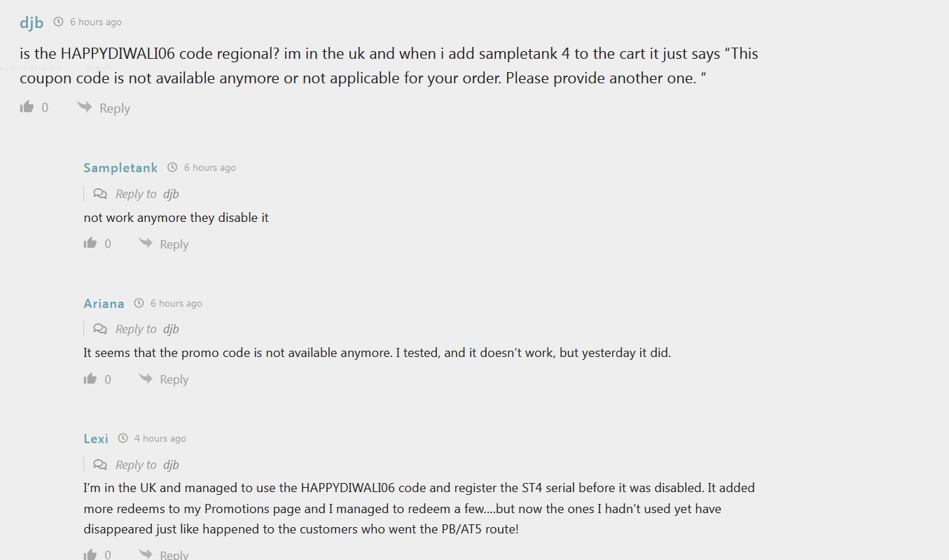Click '6 hours ago' timestamp on Sampletank's reply
Viewport: 949px width, 560px height.
pos(210,168)
